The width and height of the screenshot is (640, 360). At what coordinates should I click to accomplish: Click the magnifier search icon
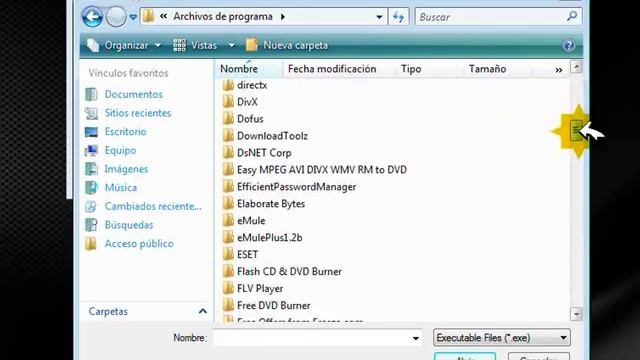(x=572, y=16)
